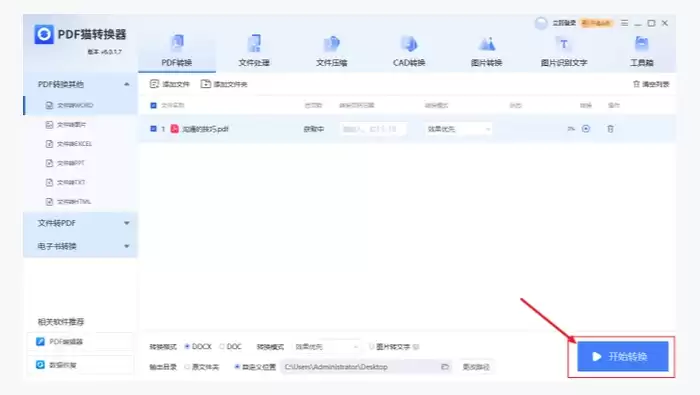Screen dimensions: 700x395
Task: Open the 文件压缩 tab
Action: tap(332, 51)
